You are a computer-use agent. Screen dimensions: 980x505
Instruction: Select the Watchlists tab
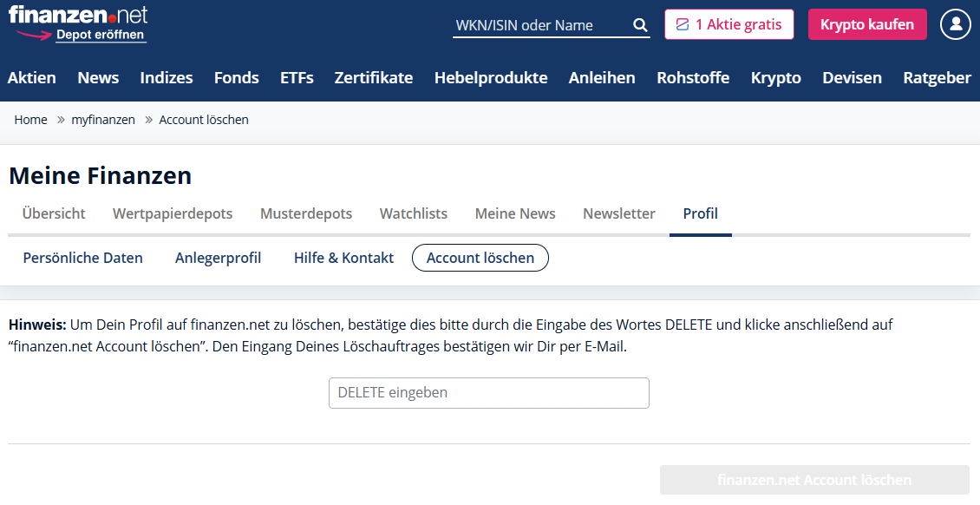click(x=414, y=213)
